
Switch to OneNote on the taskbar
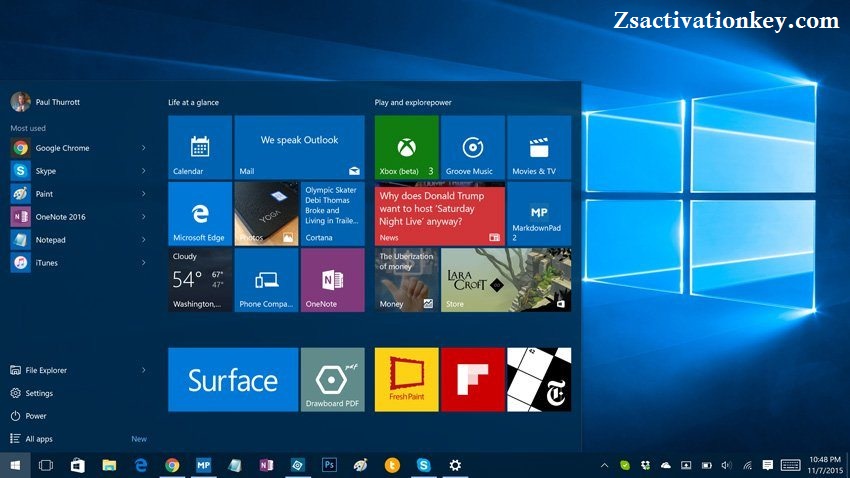[266, 465]
